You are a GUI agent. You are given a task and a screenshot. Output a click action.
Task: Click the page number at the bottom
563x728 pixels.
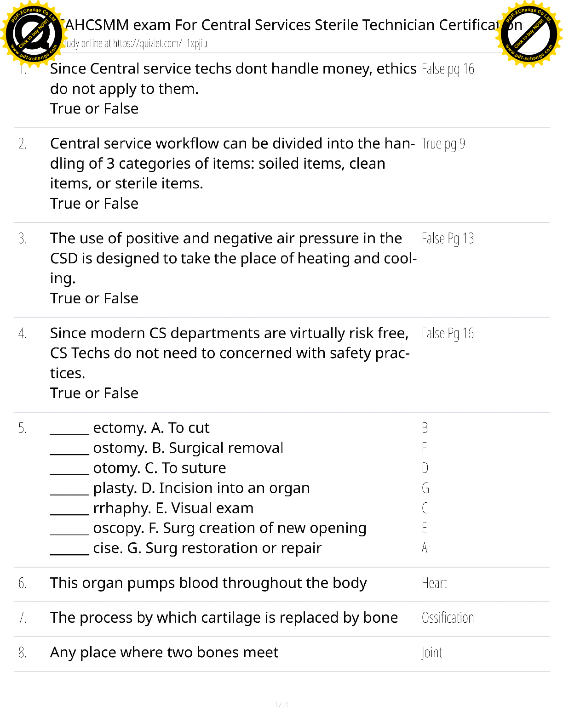click(281, 705)
